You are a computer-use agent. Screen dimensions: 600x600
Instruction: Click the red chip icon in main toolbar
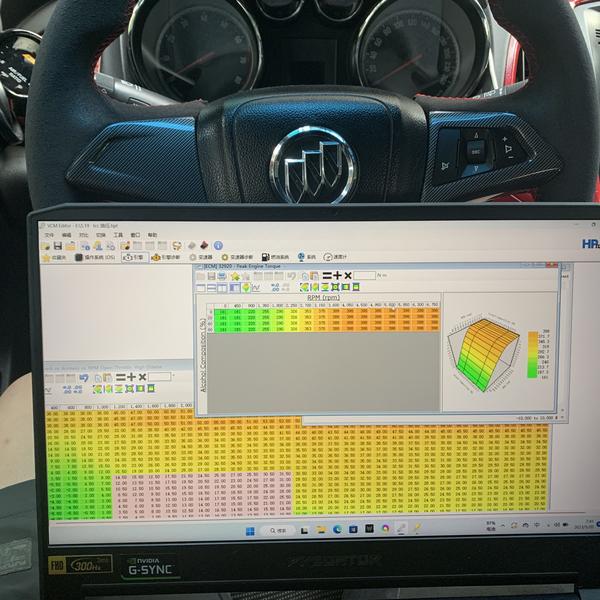(x=204, y=245)
